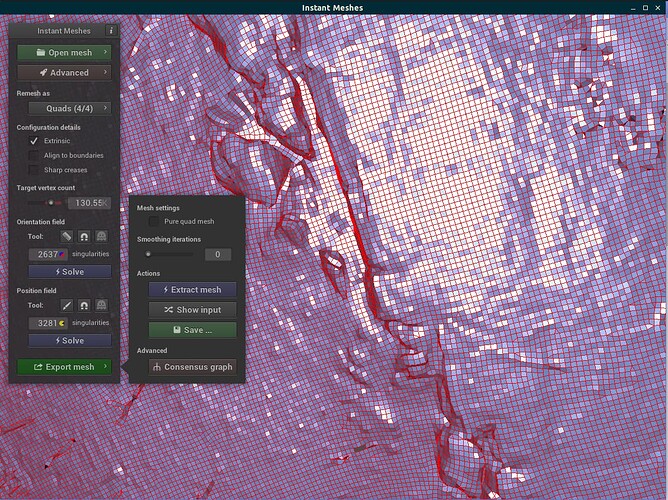
Task: Select the orientation field singularity ghost tool
Action: coord(101,236)
